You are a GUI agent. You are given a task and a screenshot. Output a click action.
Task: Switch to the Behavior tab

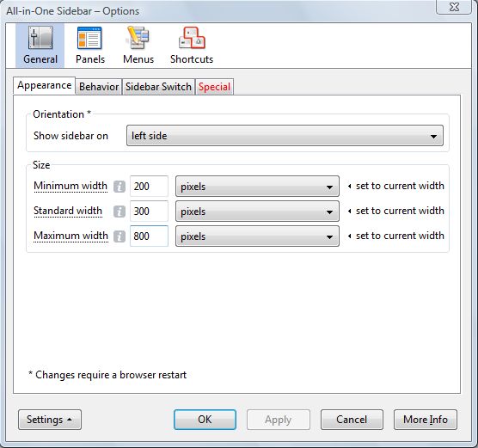tap(99, 87)
